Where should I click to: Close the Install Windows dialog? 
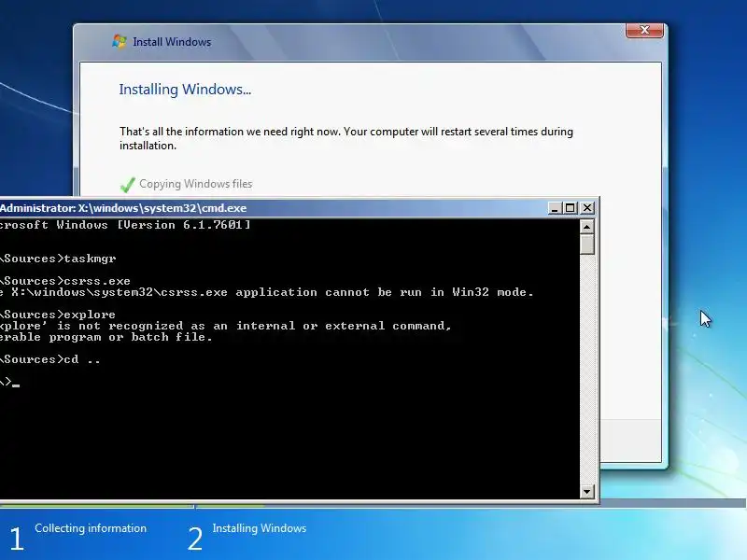click(x=644, y=30)
